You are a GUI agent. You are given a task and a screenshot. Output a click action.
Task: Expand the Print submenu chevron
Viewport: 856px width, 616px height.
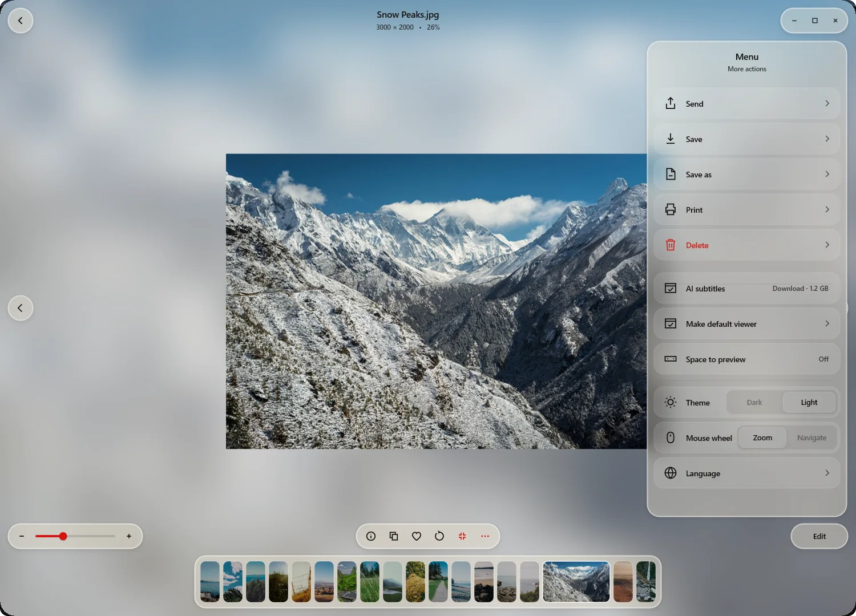coord(827,209)
